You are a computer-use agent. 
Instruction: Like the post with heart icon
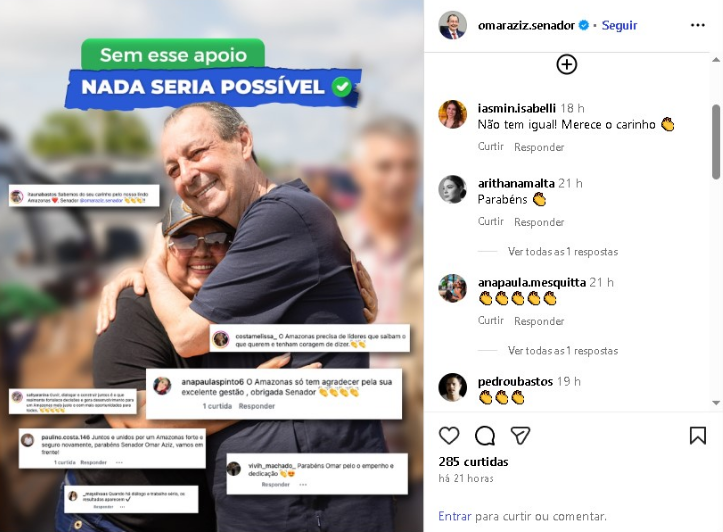(449, 435)
